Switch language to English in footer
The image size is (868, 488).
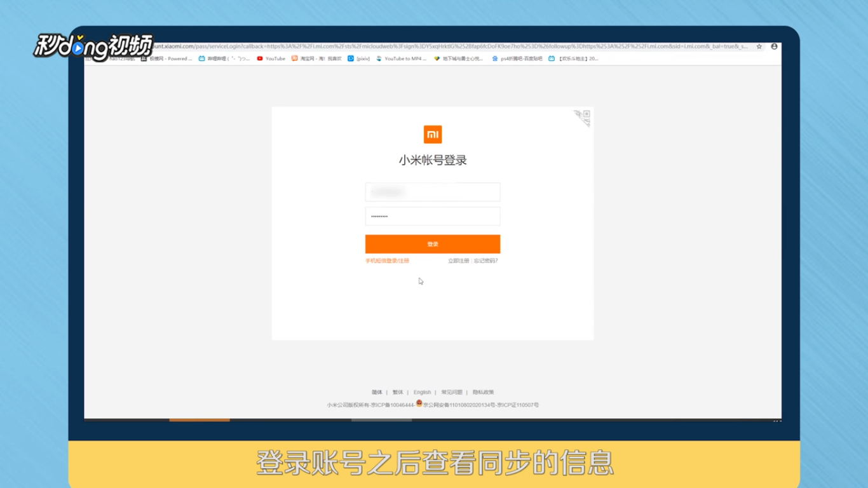[422, 393]
